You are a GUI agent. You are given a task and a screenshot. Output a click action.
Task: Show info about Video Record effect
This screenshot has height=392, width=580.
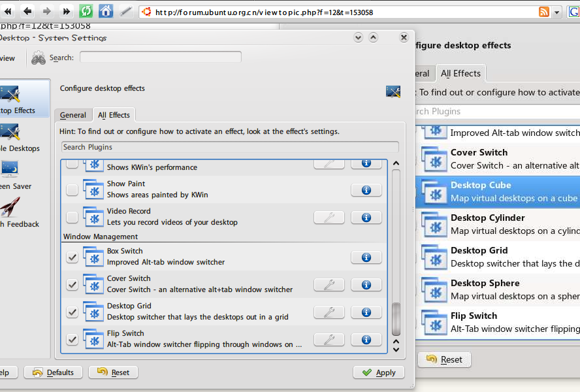click(366, 218)
